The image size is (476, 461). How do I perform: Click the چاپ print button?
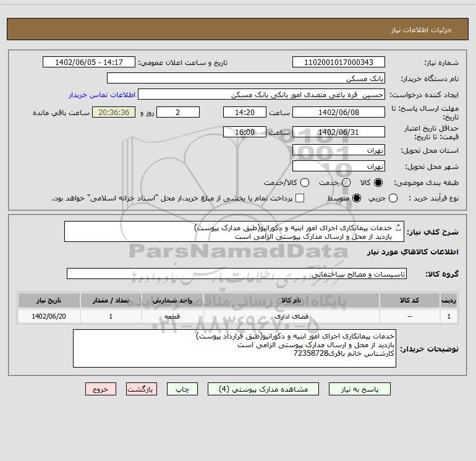pos(182,389)
